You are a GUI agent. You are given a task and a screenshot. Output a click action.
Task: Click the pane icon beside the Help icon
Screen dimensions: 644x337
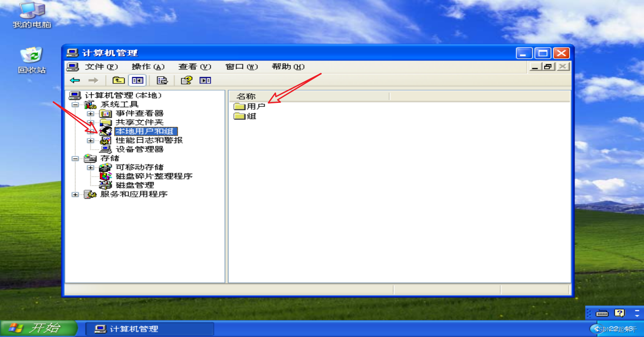click(205, 80)
